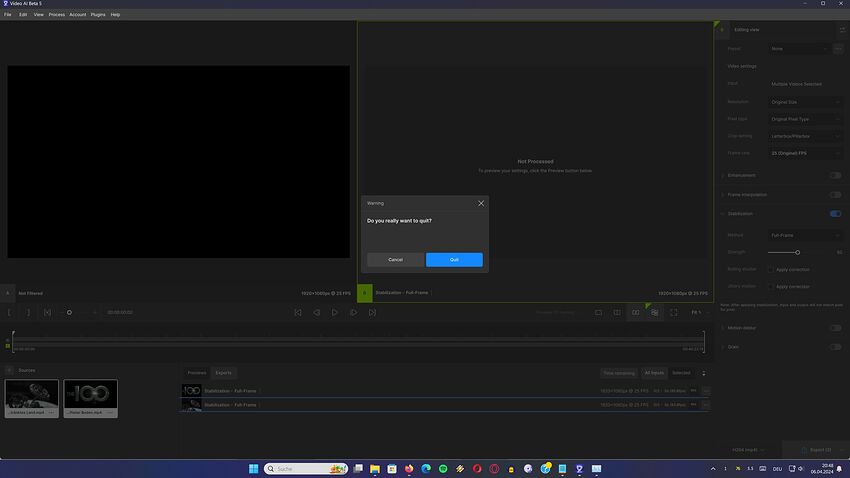Step back one frame with the previous-frame icon

(316, 312)
